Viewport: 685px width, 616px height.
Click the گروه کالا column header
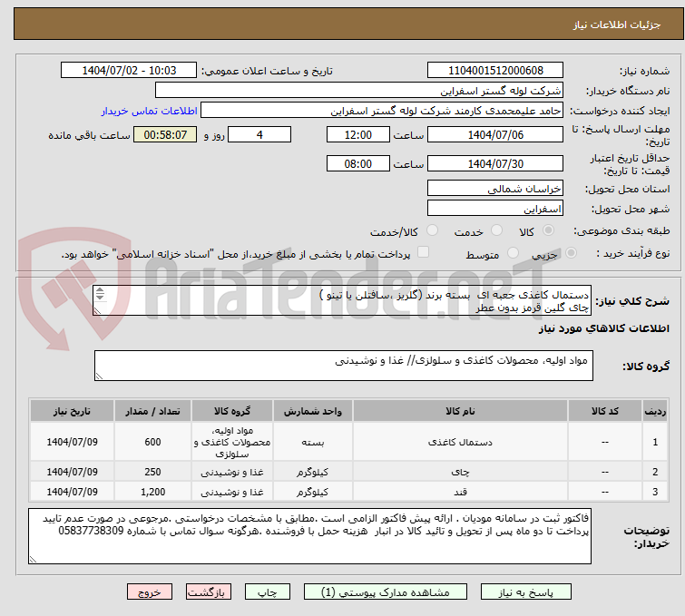(232, 411)
